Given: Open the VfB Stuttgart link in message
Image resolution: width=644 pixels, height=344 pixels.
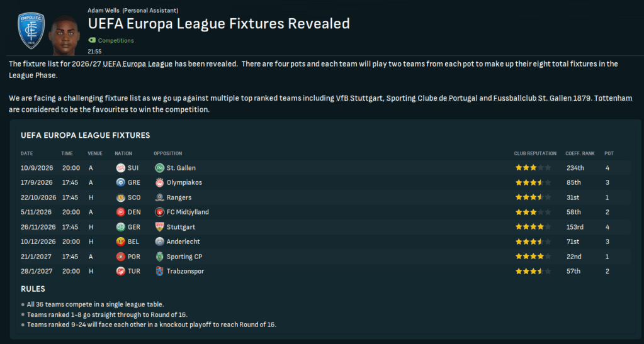Looking at the screenshot, I should [x=359, y=99].
